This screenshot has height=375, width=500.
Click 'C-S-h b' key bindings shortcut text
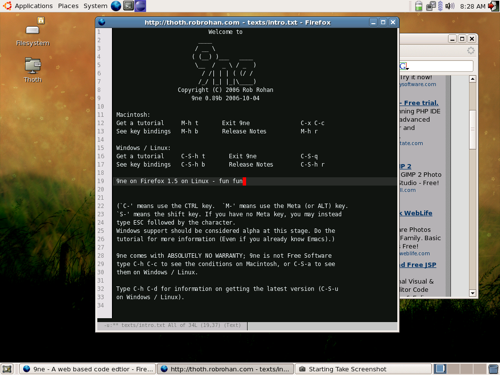(193, 165)
